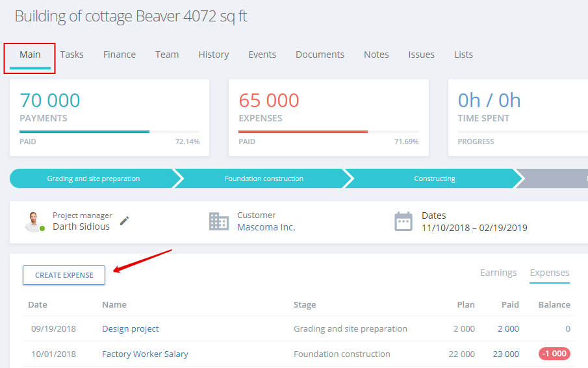Sort by the Paid column header

510,304
